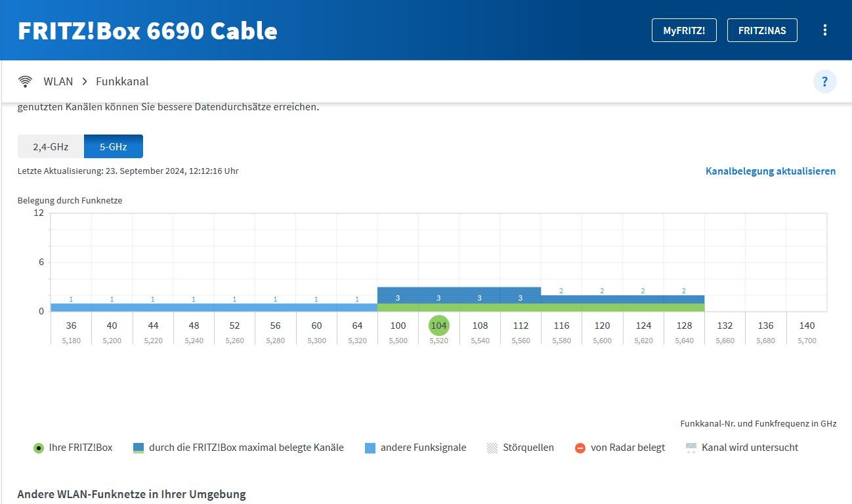Click the FRITZ!Box 6690 Cable title
Viewport: 852px width, 504px height.
148,30
